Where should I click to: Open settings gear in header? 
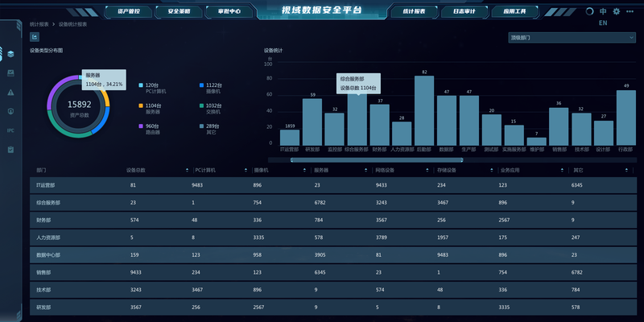tap(617, 11)
